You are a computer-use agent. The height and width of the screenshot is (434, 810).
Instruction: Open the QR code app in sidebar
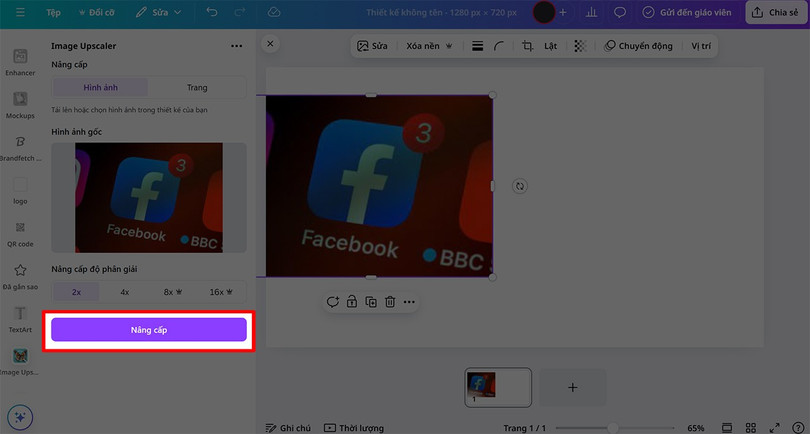click(20, 233)
